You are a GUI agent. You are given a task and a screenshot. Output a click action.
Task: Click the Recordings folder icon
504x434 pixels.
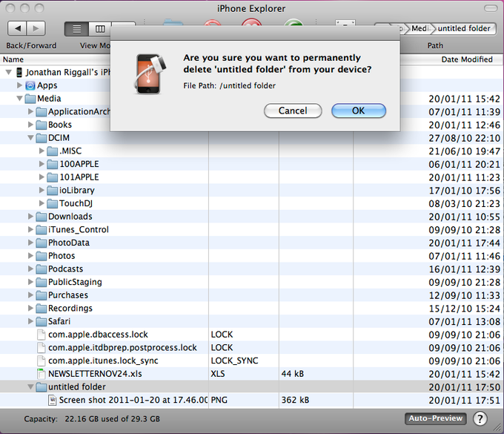[x=42, y=308]
